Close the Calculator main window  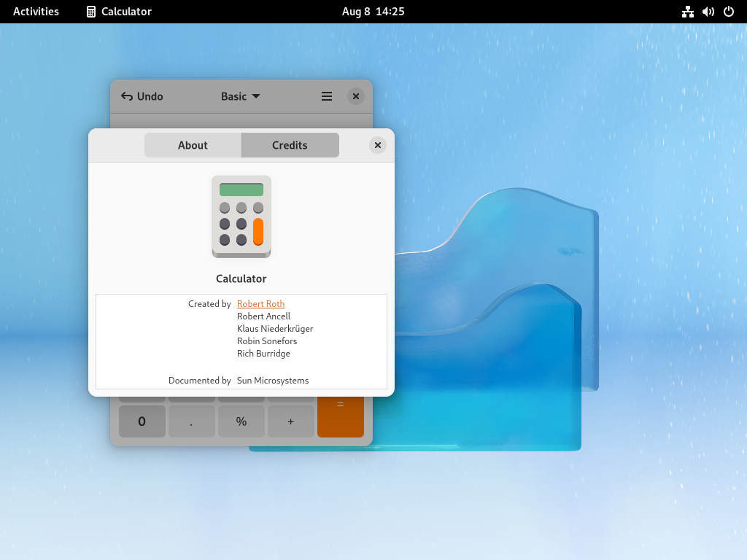tap(356, 96)
